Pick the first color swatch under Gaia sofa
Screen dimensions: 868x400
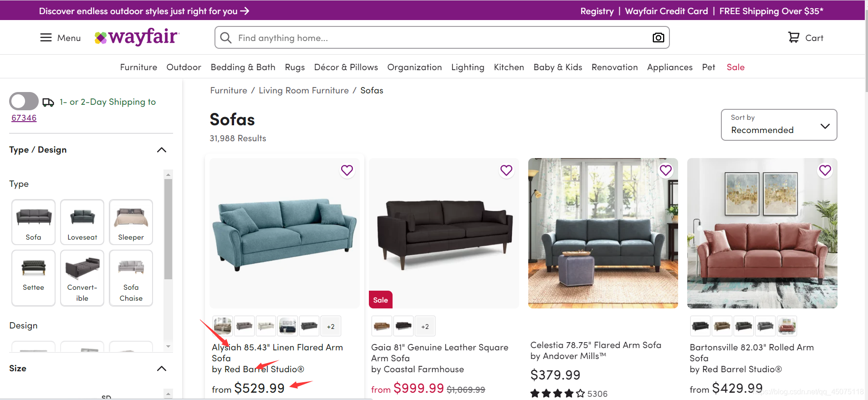[382, 326]
